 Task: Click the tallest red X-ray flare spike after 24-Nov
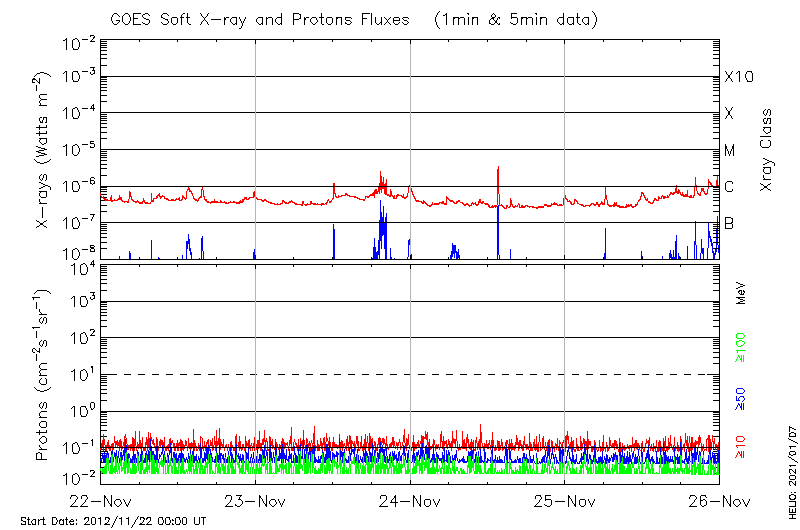[498, 172]
